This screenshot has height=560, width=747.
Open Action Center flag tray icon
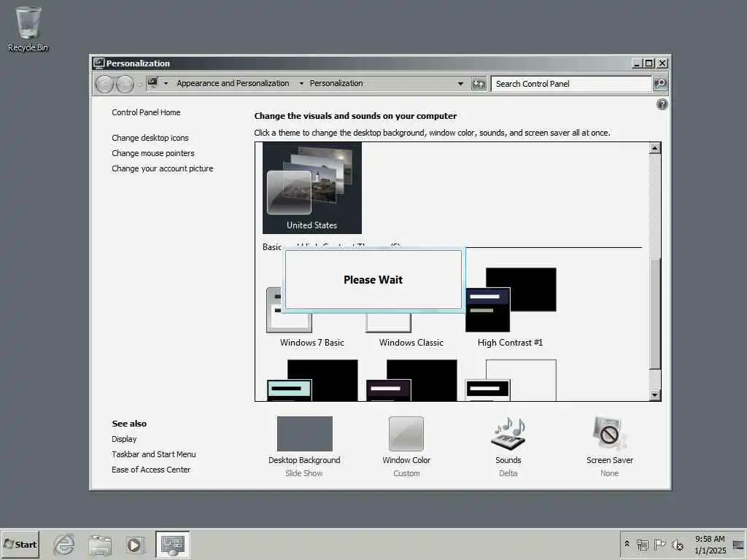tap(659, 544)
